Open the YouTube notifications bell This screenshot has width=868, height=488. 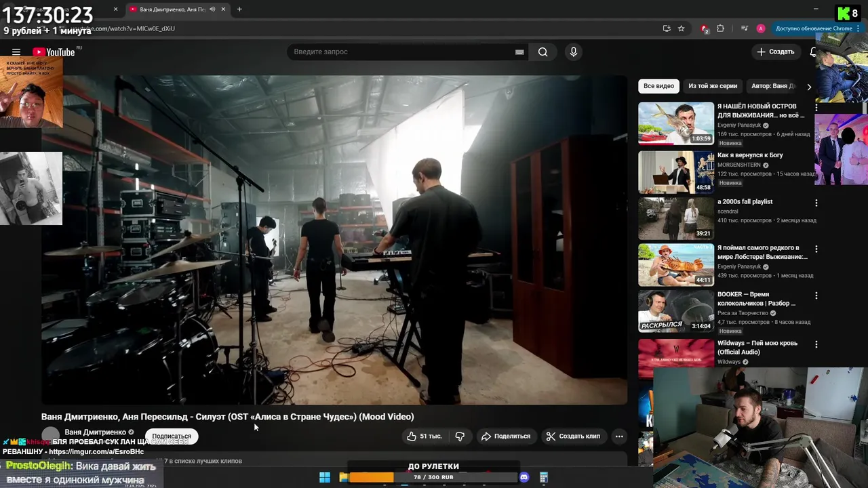[x=813, y=52]
